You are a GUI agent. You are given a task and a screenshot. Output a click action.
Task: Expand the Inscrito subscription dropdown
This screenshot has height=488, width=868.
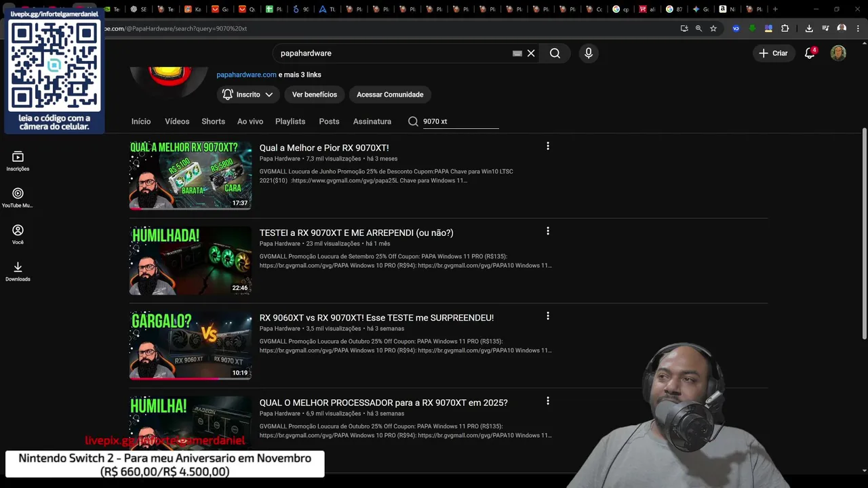click(x=248, y=95)
